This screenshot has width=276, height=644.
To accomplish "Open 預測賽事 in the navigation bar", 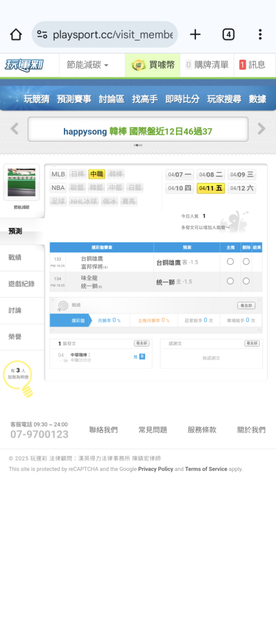I will (74, 99).
